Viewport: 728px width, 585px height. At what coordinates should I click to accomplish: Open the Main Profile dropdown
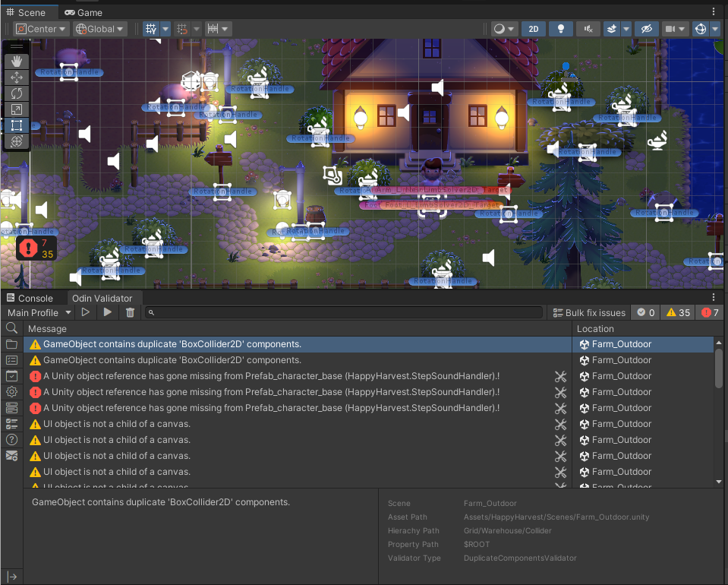[39, 312]
